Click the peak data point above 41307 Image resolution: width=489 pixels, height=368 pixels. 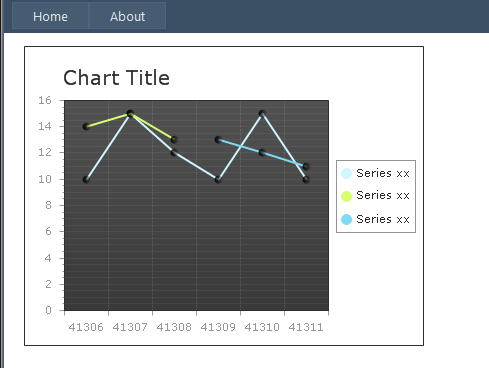click(x=130, y=114)
